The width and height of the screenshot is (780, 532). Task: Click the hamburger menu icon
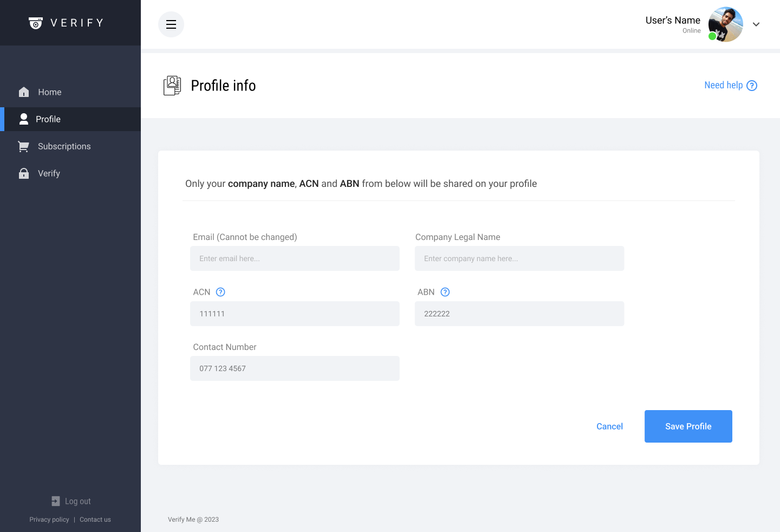pyautogui.click(x=171, y=24)
